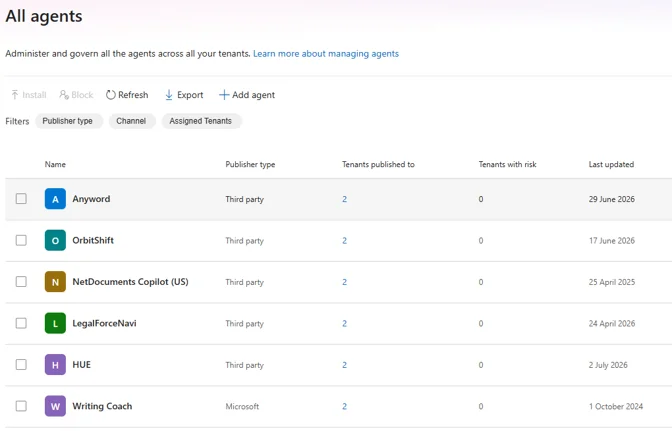Click the plus icon beside Add agent
This screenshot has width=672, height=431.
pos(224,95)
